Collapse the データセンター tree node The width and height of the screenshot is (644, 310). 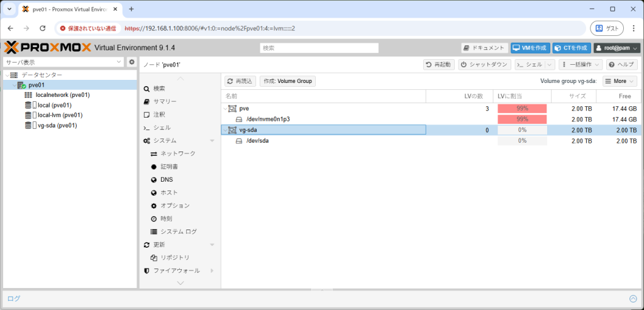pyautogui.click(x=7, y=75)
